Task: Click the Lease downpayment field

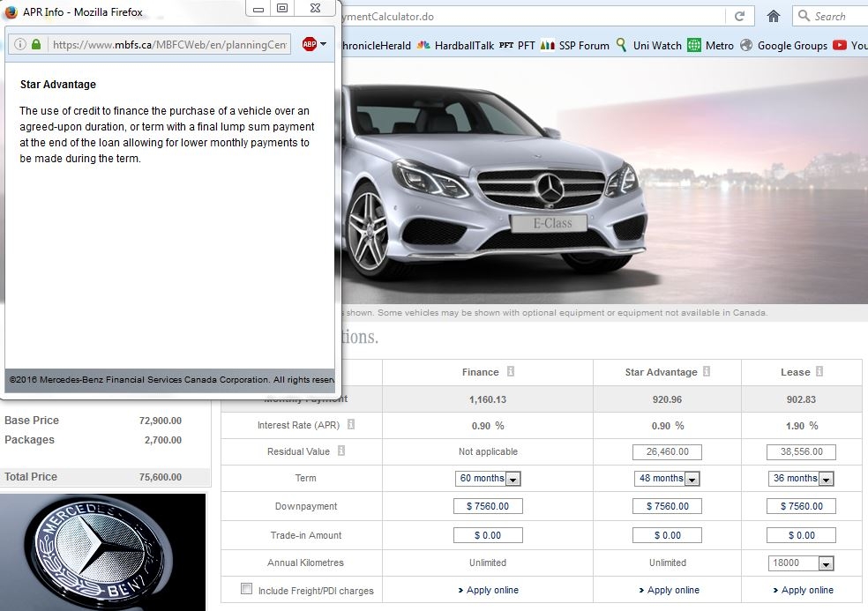Action: point(801,506)
